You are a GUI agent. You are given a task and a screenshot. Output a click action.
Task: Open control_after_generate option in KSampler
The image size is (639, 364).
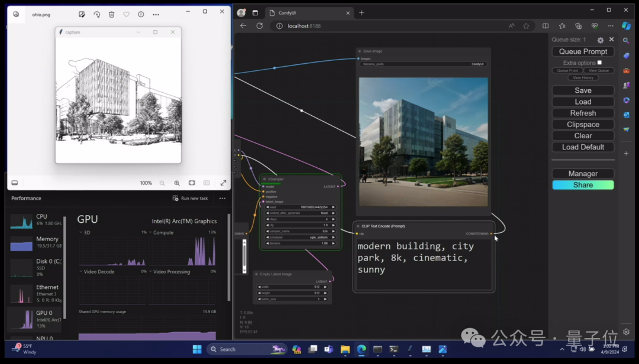point(301,213)
